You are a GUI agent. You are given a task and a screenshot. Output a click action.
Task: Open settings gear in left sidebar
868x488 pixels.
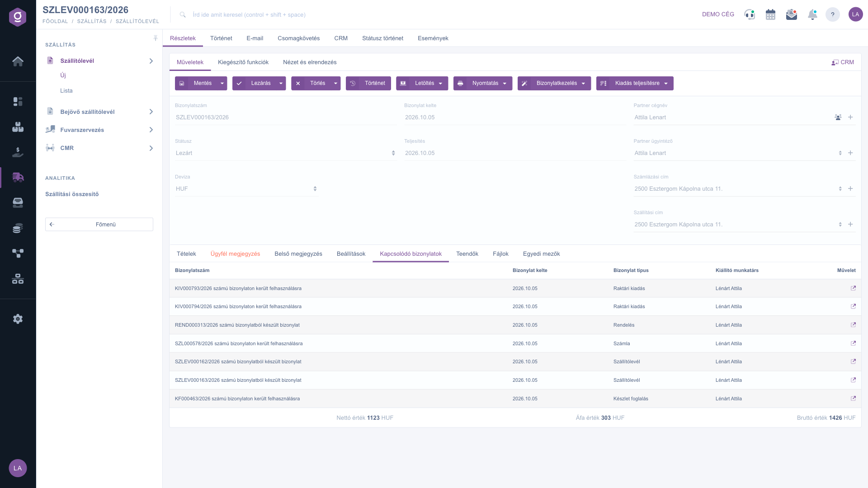coord(18,319)
